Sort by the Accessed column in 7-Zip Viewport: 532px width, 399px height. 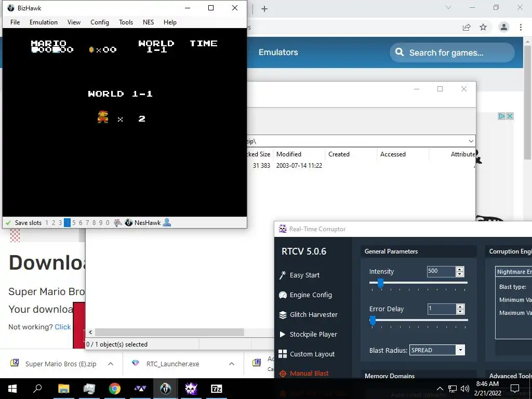(x=403, y=154)
